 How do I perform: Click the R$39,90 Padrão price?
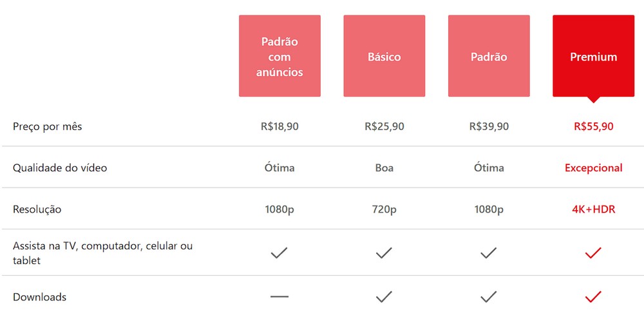coord(489,126)
